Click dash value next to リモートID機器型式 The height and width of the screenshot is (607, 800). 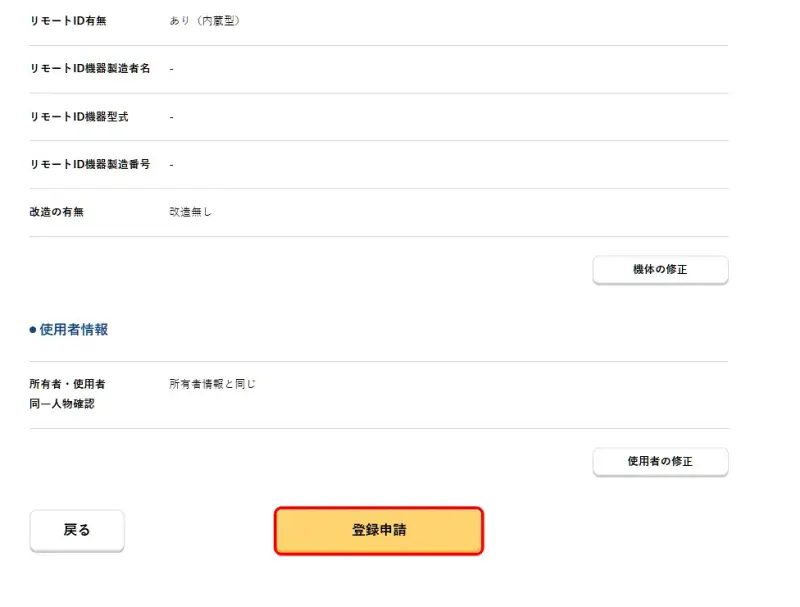click(x=172, y=116)
